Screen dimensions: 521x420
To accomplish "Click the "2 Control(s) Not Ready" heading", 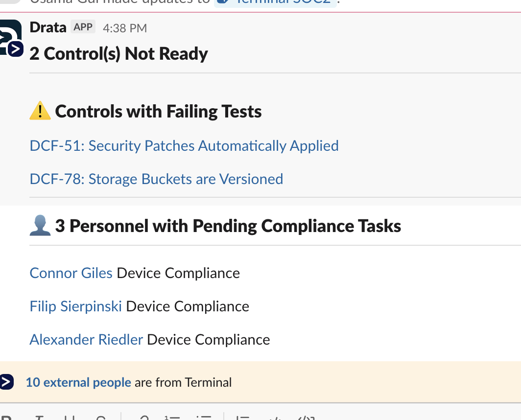I will click(x=118, y=54).
